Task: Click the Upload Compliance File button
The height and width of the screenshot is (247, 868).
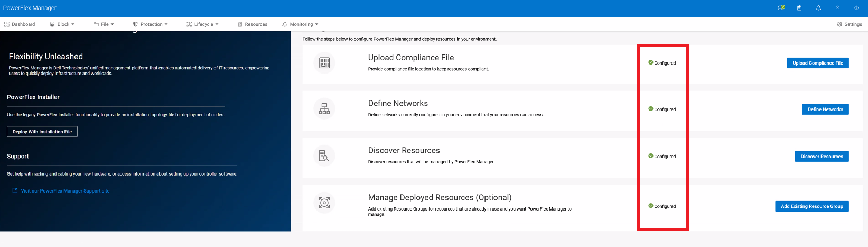Action: coord(818,63)
